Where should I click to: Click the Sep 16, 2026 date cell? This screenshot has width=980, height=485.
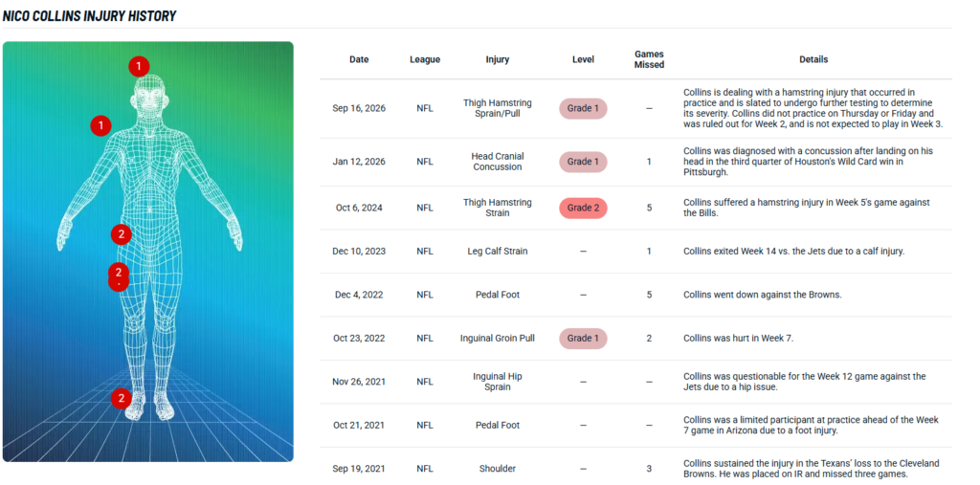coord(359,108)
